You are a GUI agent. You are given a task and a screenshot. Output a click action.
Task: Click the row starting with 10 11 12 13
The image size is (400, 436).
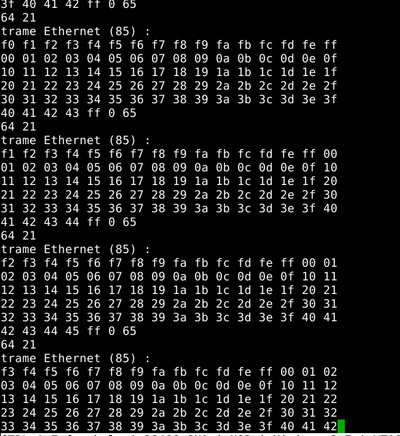click(x=169, y=72)
